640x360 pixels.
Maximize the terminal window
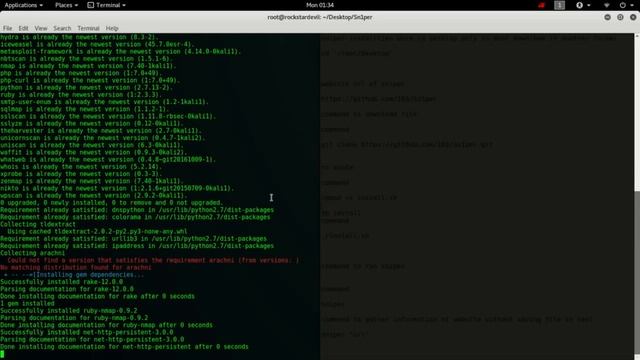coord(620,17)
